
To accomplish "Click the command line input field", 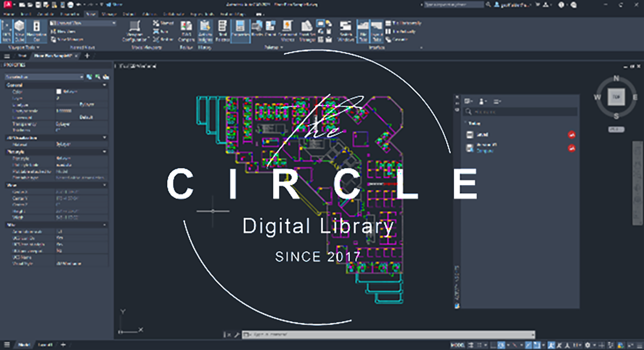I will [387, 334].
